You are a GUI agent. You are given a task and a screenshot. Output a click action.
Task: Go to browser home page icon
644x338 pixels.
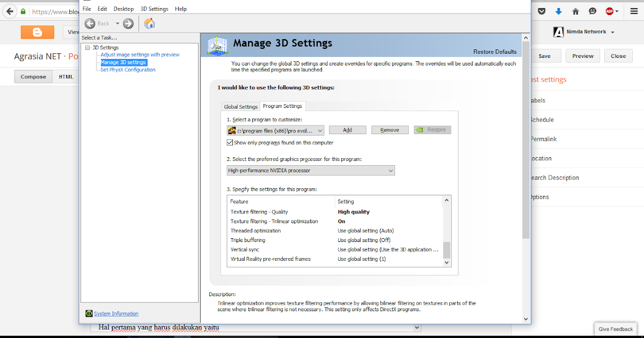pyautogui.click(x=576, y=11)
